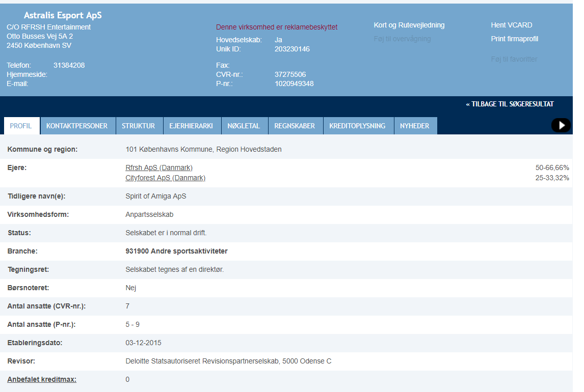Viewport: 584px width, 392px height.
Task: Click the Unik ID value 203230146
Action: tap(292, 49)
